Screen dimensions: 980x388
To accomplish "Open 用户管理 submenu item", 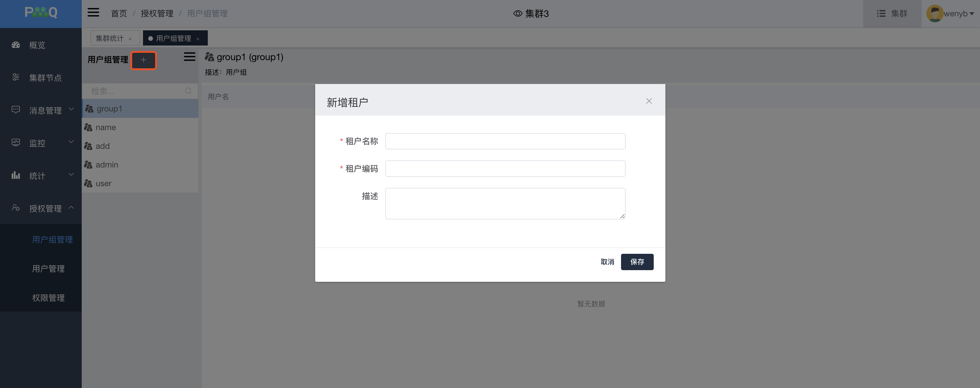I will 48,269.
